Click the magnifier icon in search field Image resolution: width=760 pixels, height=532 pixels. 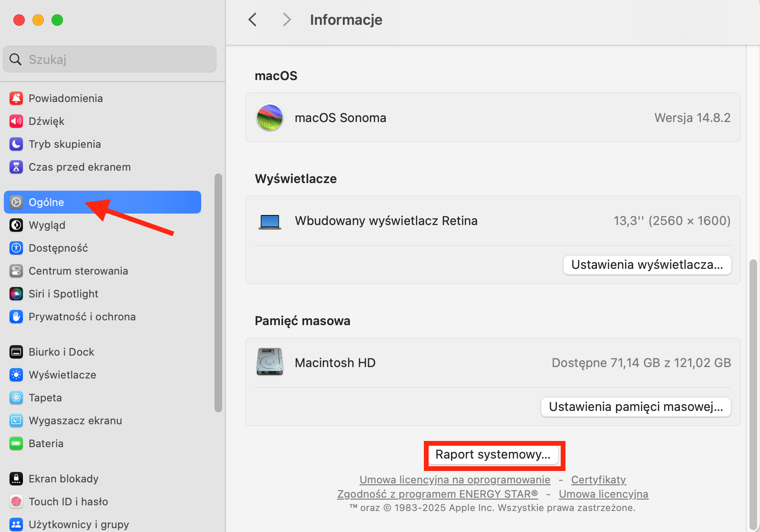pos(16,59)
